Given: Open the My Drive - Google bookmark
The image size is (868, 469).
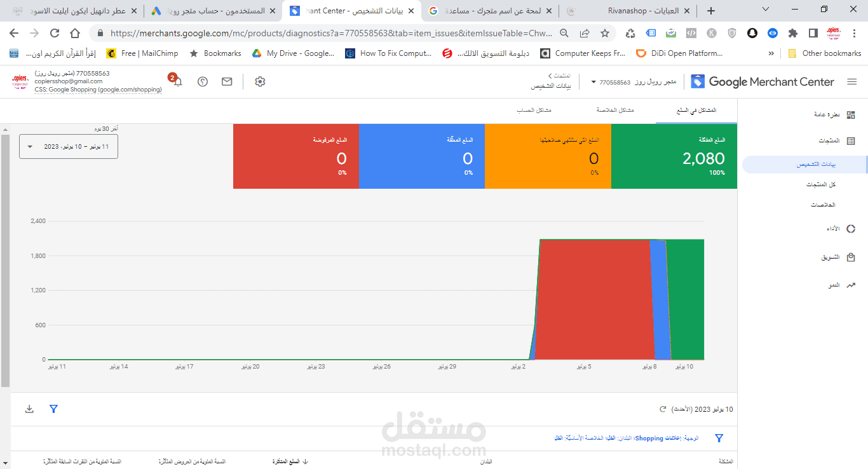Looking at the screenshot, I should [x=294, y=53].
